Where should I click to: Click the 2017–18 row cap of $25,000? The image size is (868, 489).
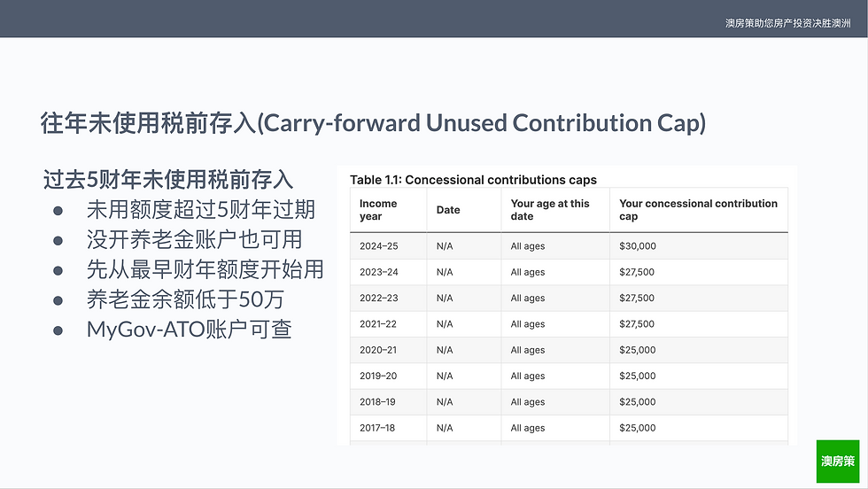(637, 428)
